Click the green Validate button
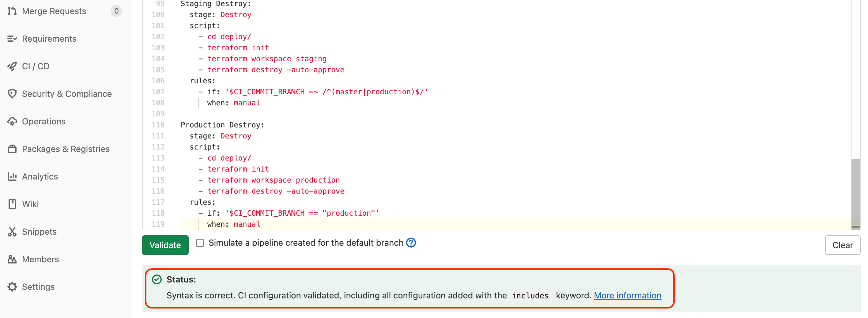The image size is (868, 318). click(x=165, y=245)
